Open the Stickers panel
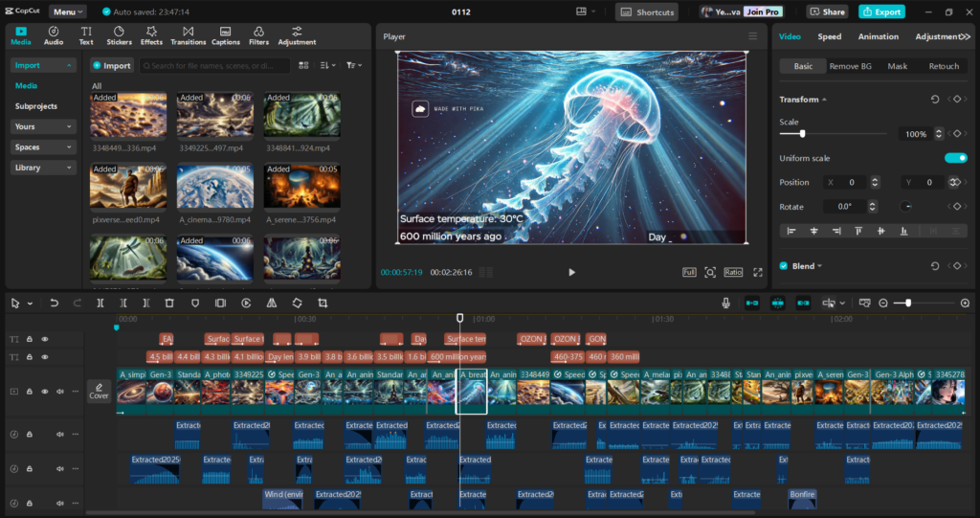980x518 pixels. pyautogui.click(x=120, y=35)
